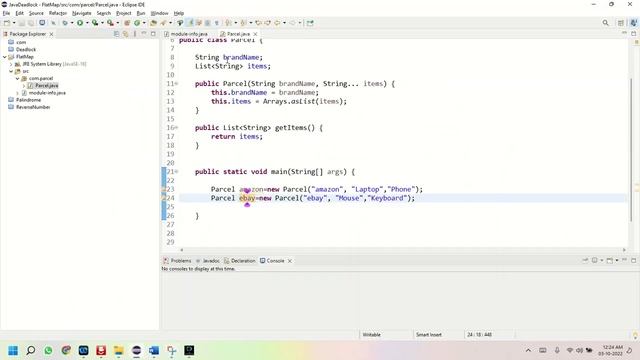Click the Debug bug icon in toolbar

coord(65,23)
